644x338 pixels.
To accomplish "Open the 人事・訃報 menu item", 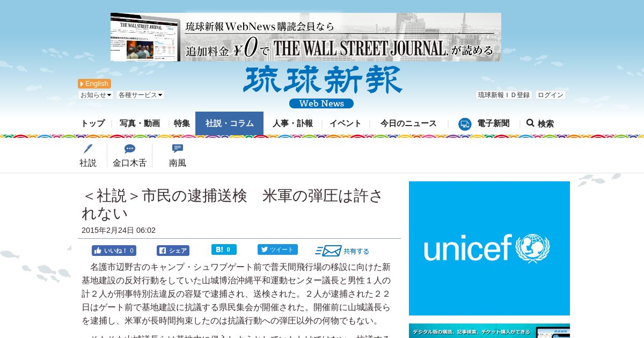I will tap(292, 123).
